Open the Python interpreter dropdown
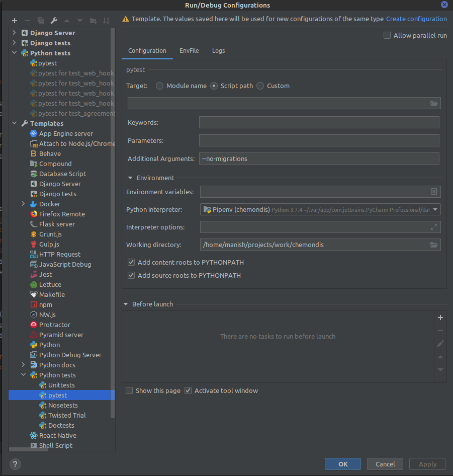 (435, 209)
